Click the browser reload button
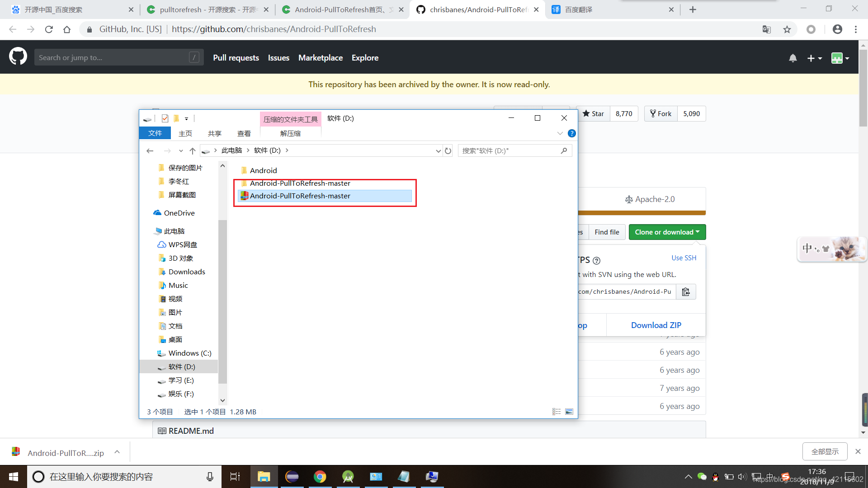The image size is (868, 488). pyautogui.click(x=49, y=29)
